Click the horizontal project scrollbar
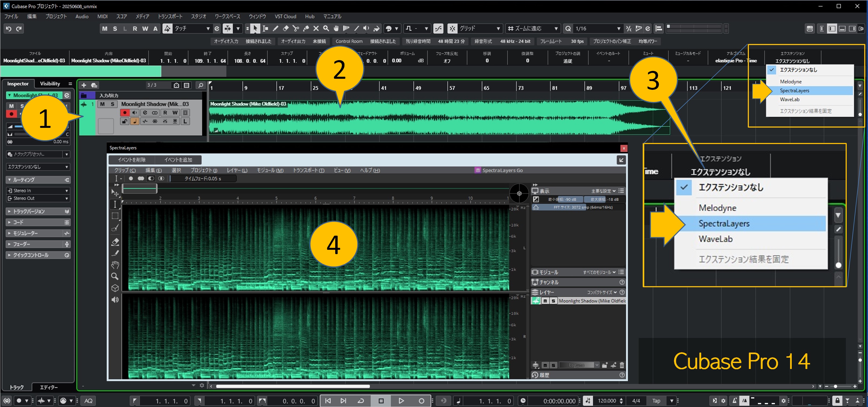The image size is (868, 407). pyautogui.click(x=292, y=387)
